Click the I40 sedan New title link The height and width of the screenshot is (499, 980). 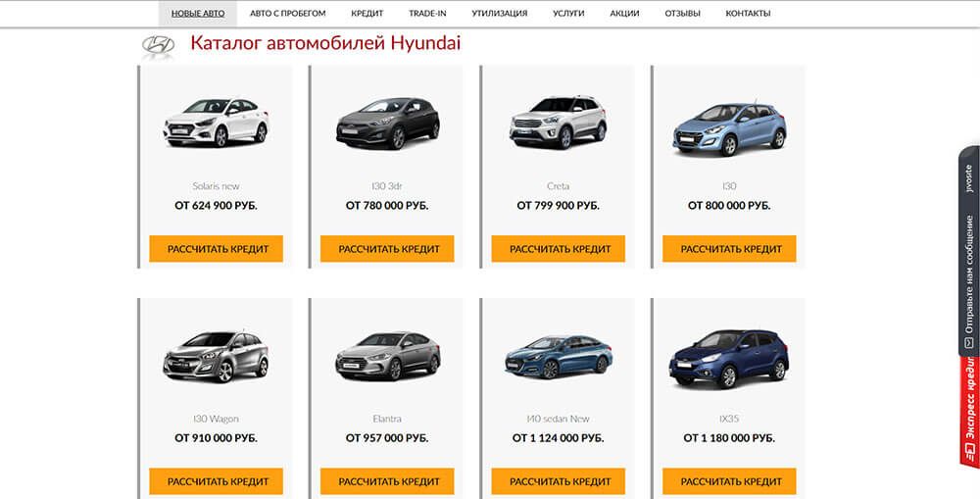coord(558,419)
